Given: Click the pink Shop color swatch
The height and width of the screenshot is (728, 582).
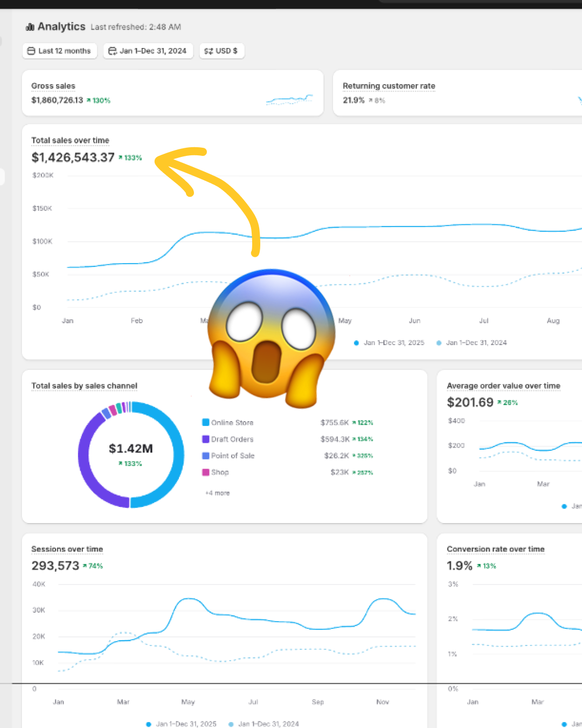Looking at the screenshot, I should pos(205,472).
